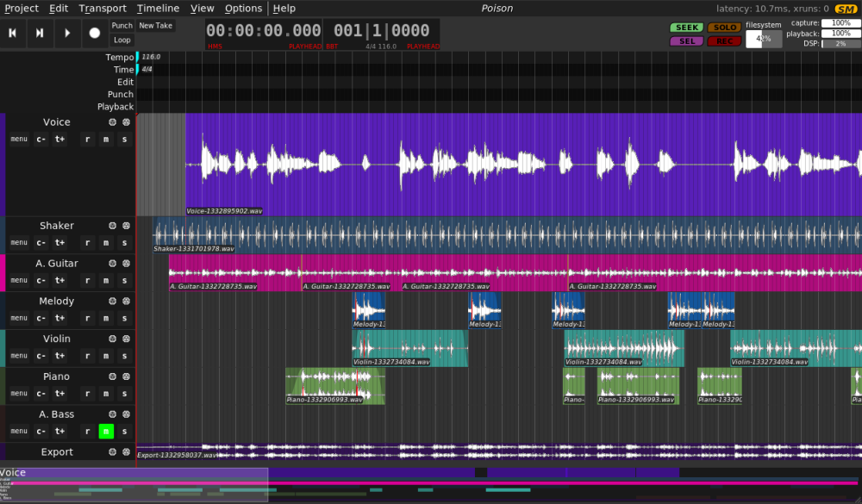Click the skip-forward transport icon

pyautogui.click(x=40, y=33)
